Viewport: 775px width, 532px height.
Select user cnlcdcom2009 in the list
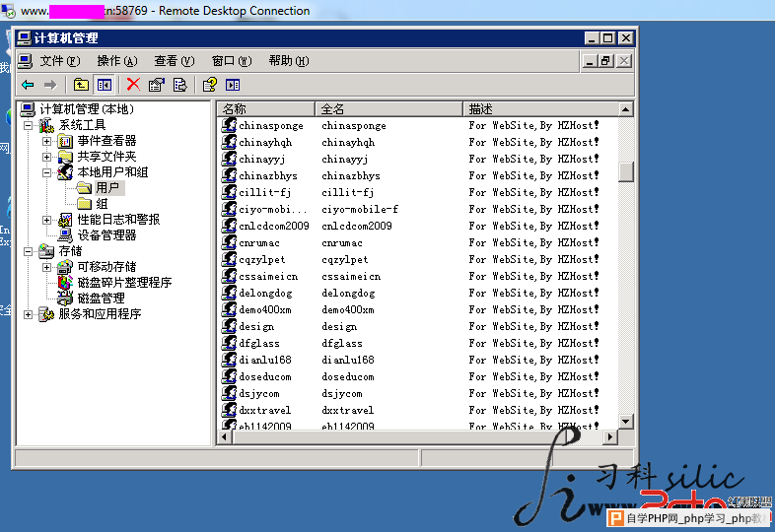pos(274,226)
